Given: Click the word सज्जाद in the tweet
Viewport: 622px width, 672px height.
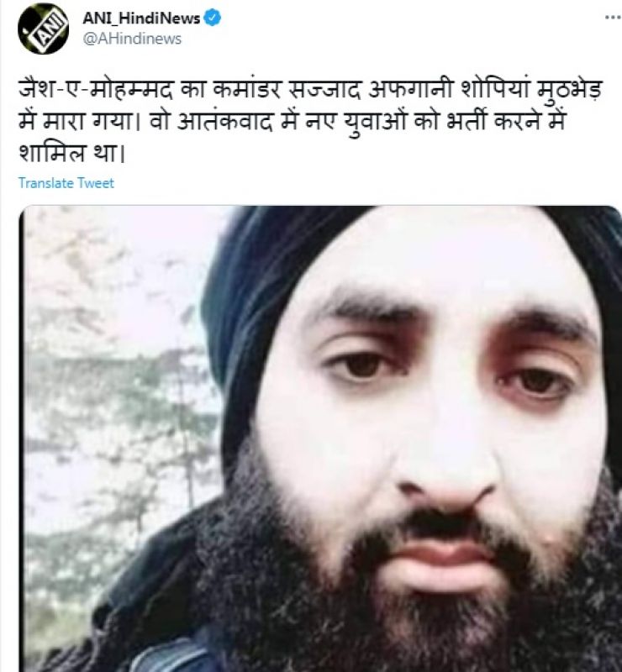Looking at the screenshot, I should (324, 91).
